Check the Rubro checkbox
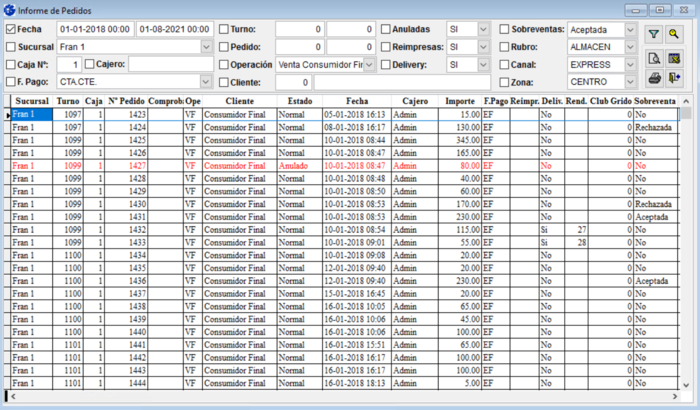Screen dimensions: 700x410 tap(504, 47)
